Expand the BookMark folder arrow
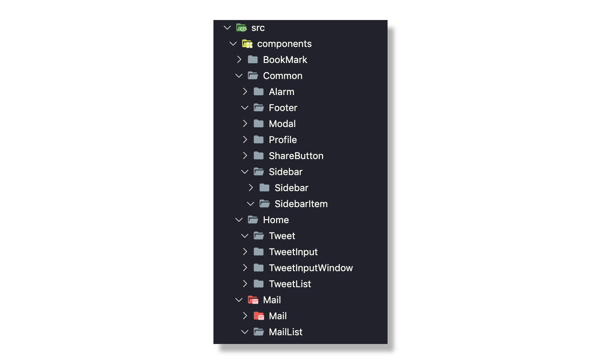 (x=239, y=60)
